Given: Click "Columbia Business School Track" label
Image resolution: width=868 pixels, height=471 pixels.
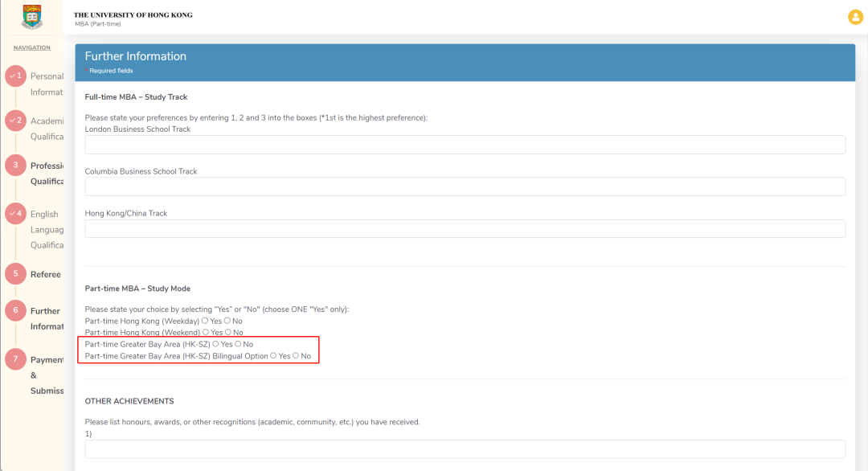Looking at the screenshot, I should pos(141,171).
